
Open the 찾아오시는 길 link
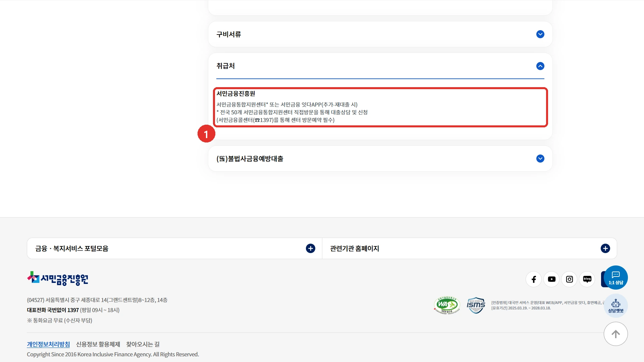143,344
